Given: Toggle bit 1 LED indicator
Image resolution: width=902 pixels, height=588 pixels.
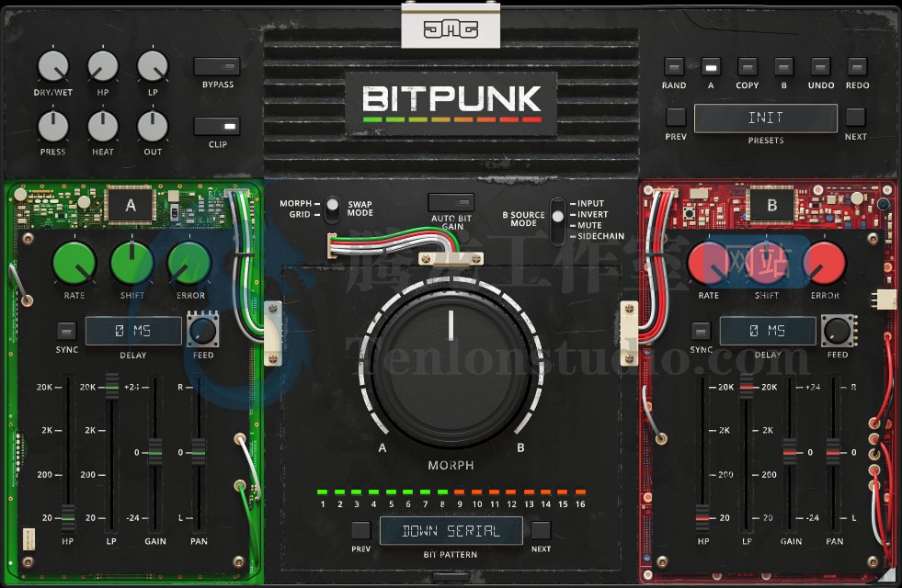Looking at the screenshot, I should pos(322,492).
